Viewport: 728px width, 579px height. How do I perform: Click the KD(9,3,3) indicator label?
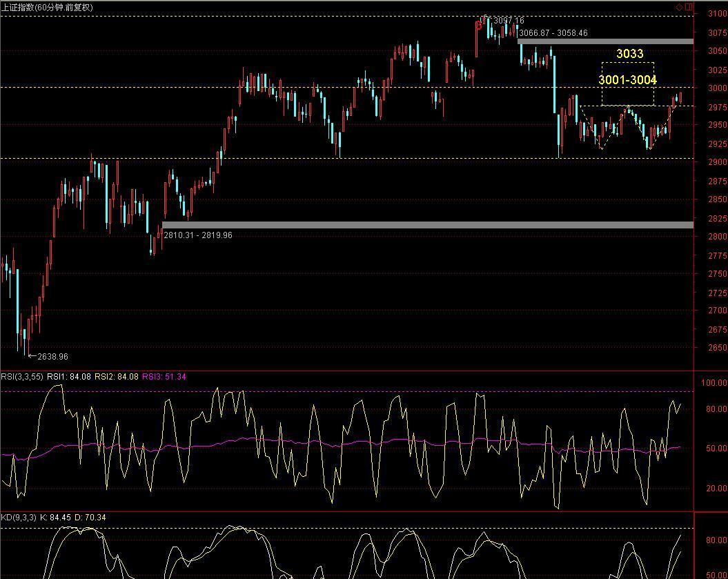(19, 518)
